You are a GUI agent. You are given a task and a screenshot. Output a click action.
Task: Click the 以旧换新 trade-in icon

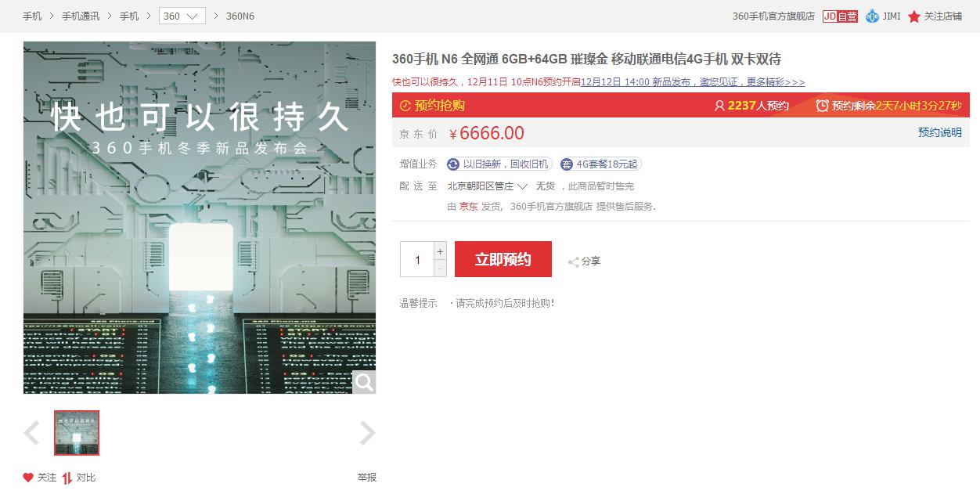point(453,164)
